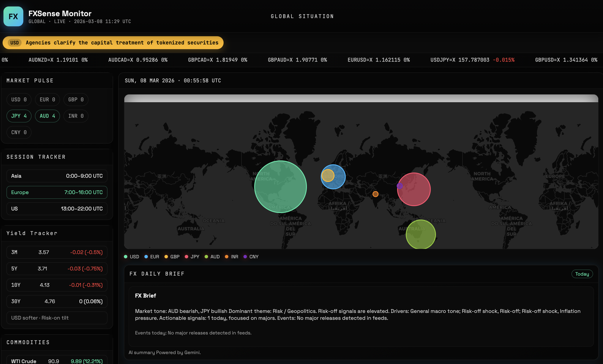Click the purple CNY dot on map
Viewport: 603px width, 364px height.
click(x=399, y=186)
